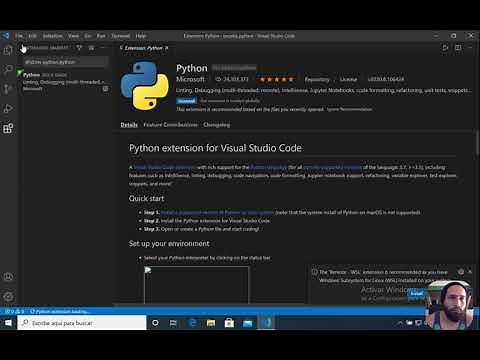Click the notification settings gear icon
The height and width of the screenshot is (360, 480).
click(x=461, y=272)
